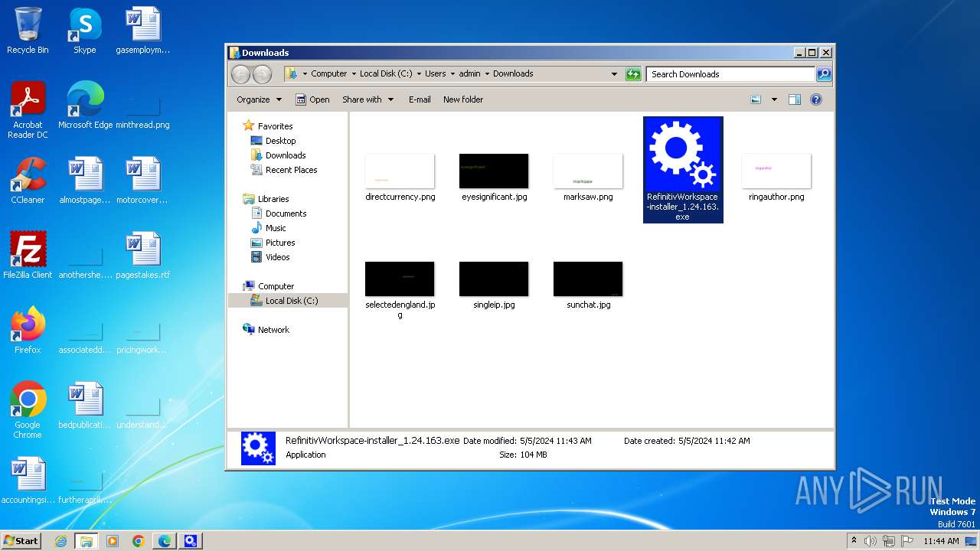Click the Start button

pyautogui.click(x=21, y=541)
